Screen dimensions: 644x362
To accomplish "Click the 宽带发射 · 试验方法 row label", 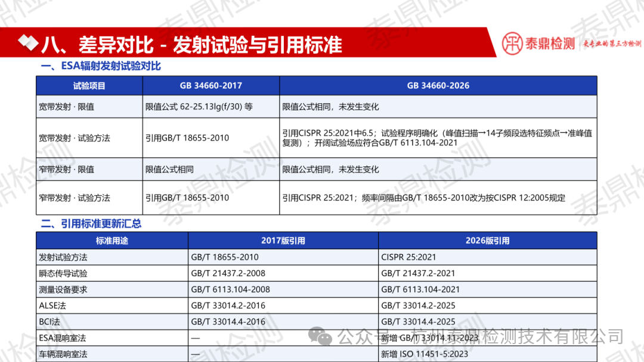I will pos(89,138).
